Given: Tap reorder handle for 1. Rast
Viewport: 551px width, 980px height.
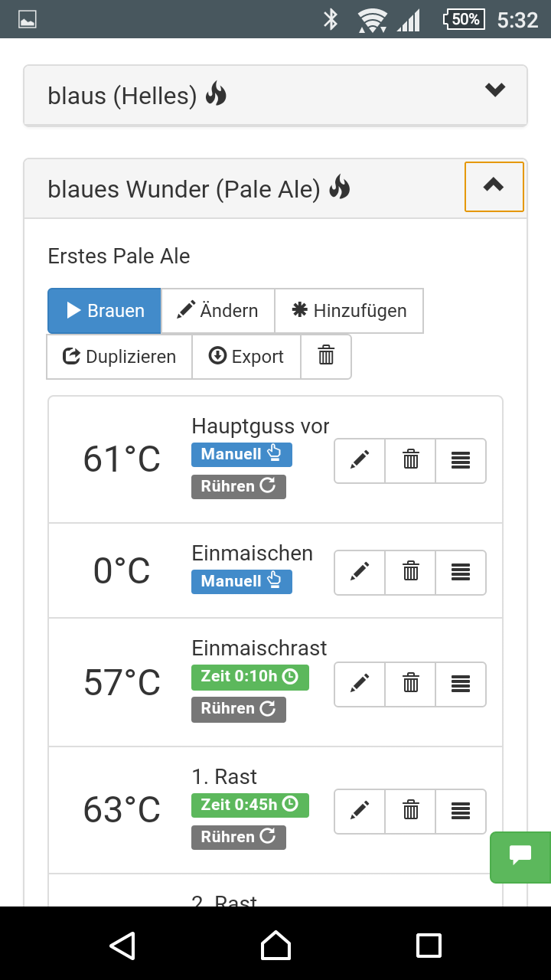Looking at the screenshot, I should [461, 811].
